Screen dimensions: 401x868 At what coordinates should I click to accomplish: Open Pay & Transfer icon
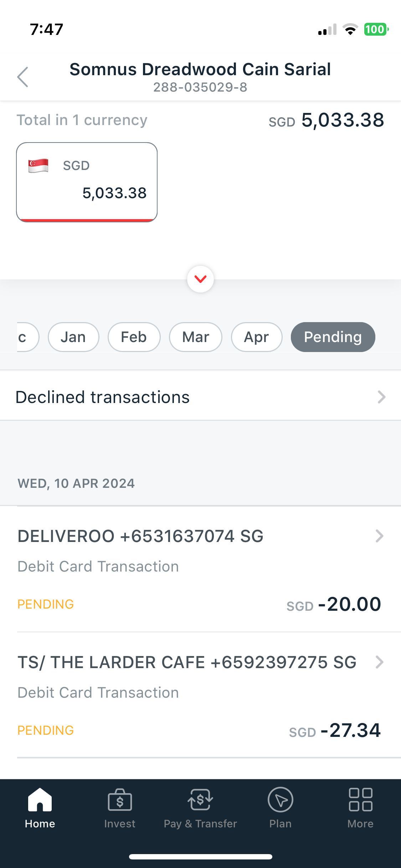pos(200,800)
